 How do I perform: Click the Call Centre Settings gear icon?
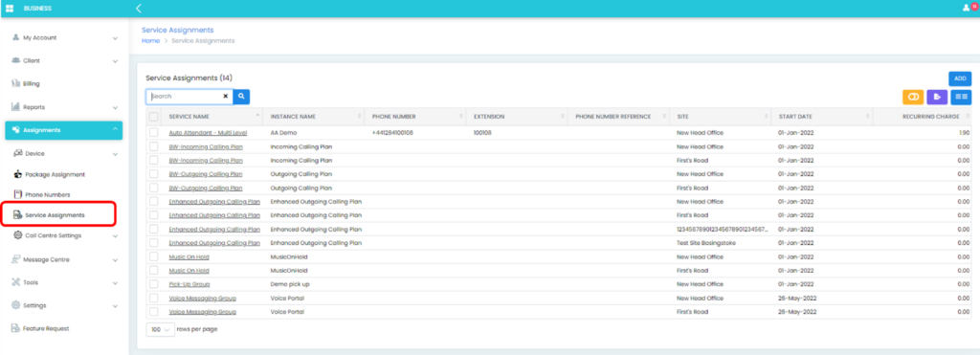17,235
